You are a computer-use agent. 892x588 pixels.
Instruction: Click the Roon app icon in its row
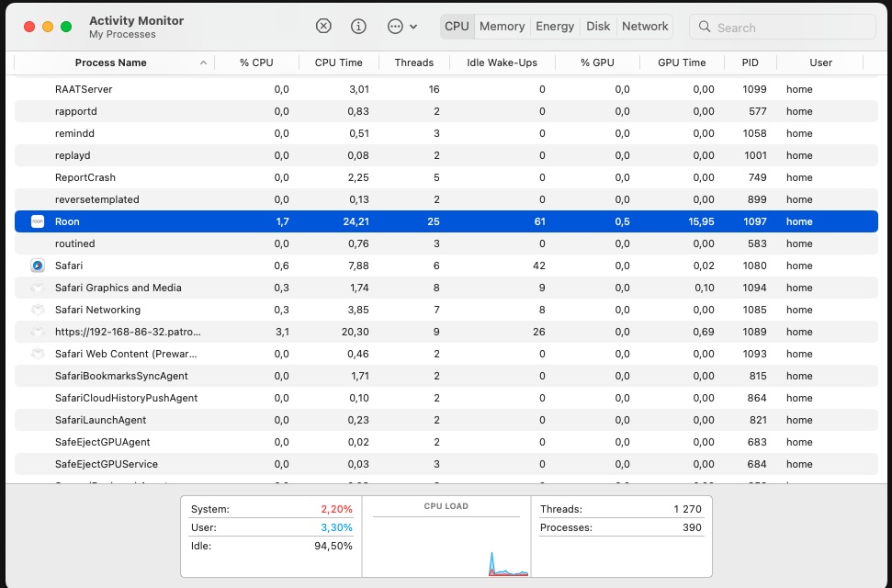(38, 221)
